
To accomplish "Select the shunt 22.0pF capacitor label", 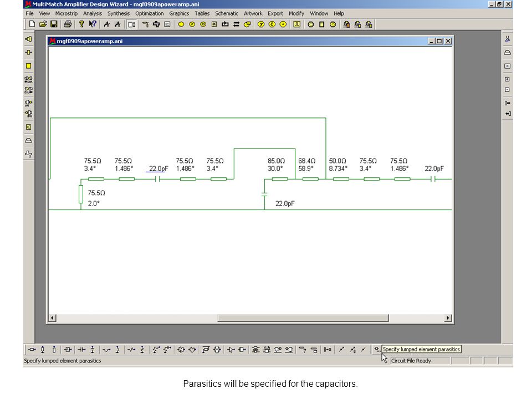I will [x=285, y=203].
